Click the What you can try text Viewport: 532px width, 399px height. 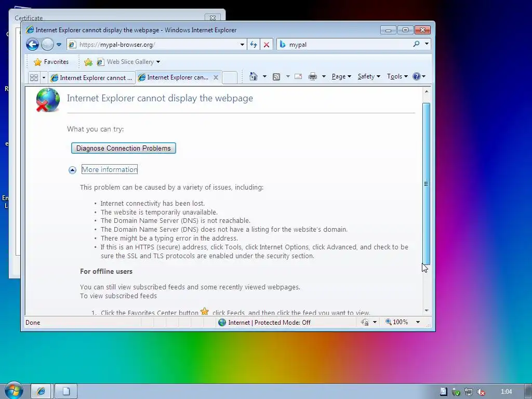coord(96,129)
